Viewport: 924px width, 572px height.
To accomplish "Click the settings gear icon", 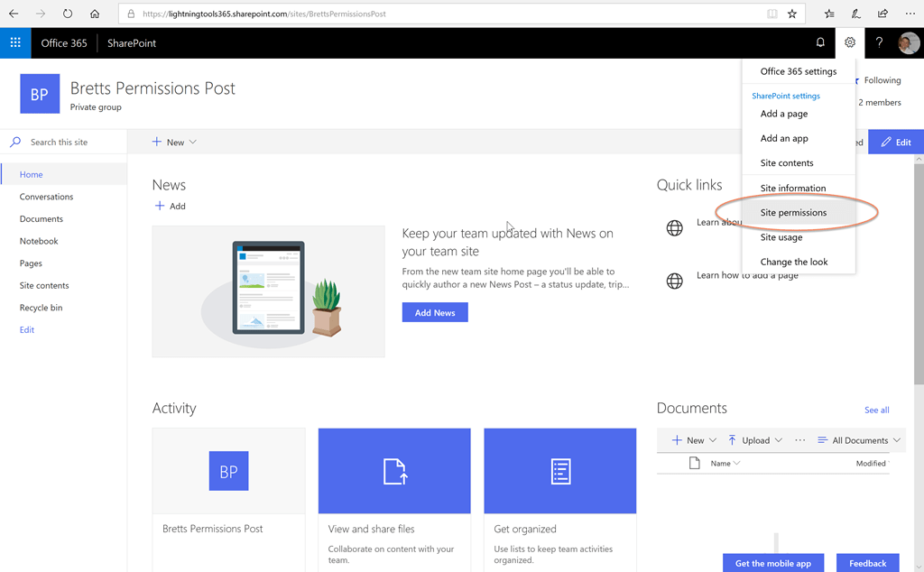I will click(850, 42).
